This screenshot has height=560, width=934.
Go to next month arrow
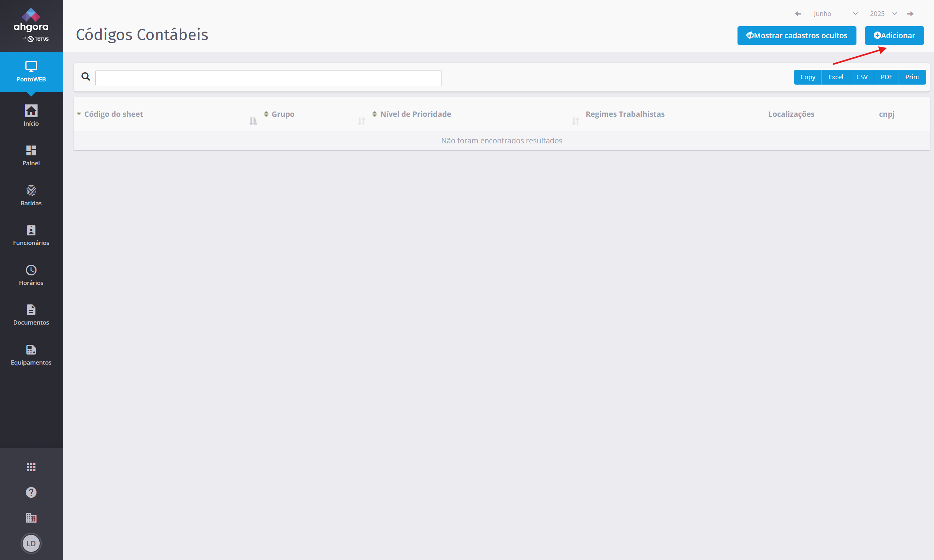[x=910, y=13]
